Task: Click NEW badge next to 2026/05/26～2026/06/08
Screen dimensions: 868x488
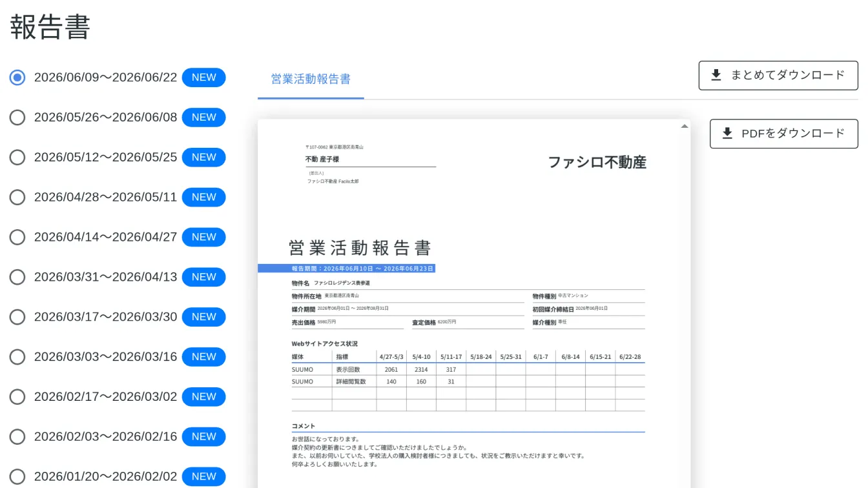Action: 203,117
